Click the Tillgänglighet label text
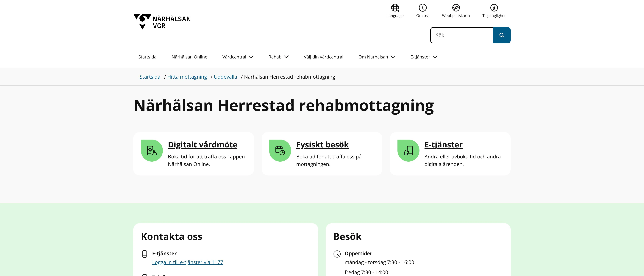Image resolution: width=644 pixels, height=276 pixels. click(x=494, y=16)
